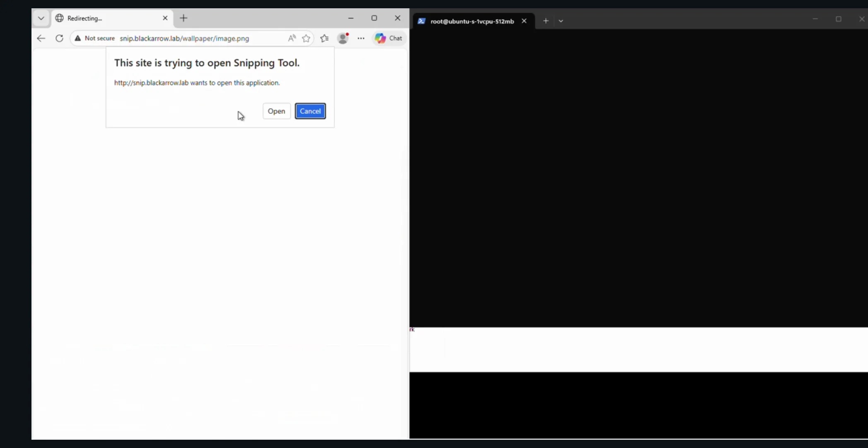Close the browser window

(398, 18)
